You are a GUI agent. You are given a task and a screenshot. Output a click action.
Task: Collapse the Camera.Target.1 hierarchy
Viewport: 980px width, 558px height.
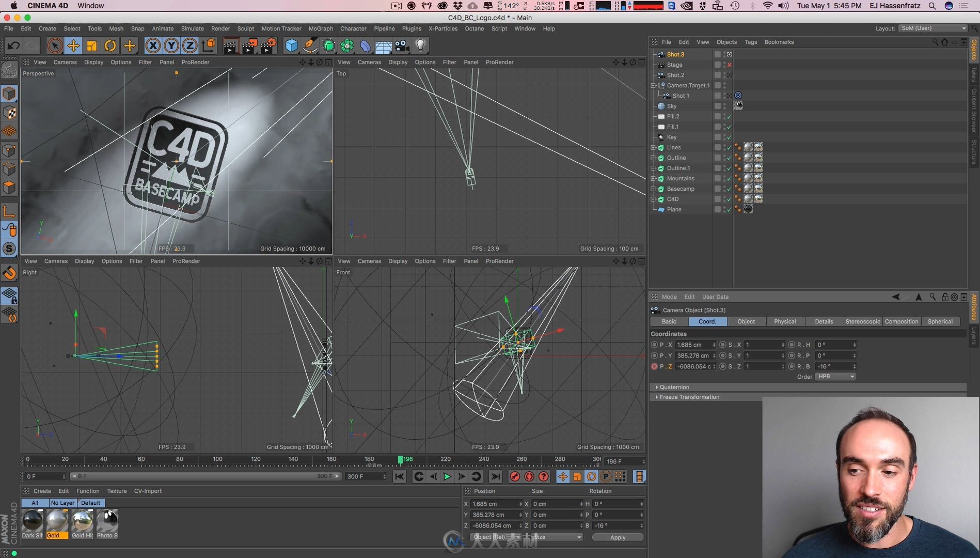tap(653, 85)
